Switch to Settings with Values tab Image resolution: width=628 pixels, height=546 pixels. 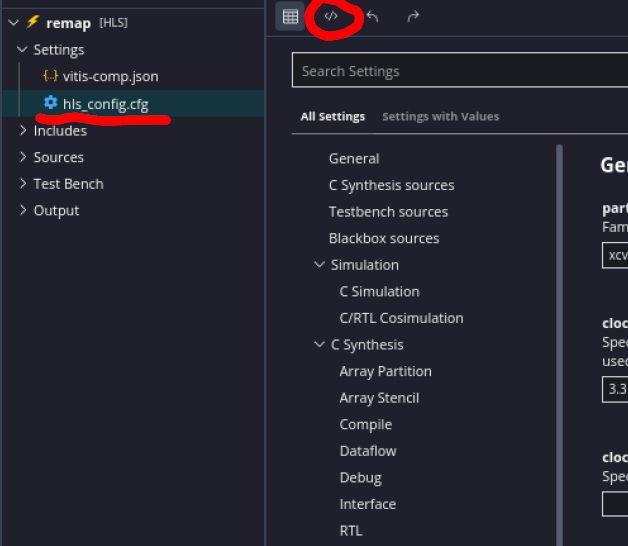click(x=440, y=117)
